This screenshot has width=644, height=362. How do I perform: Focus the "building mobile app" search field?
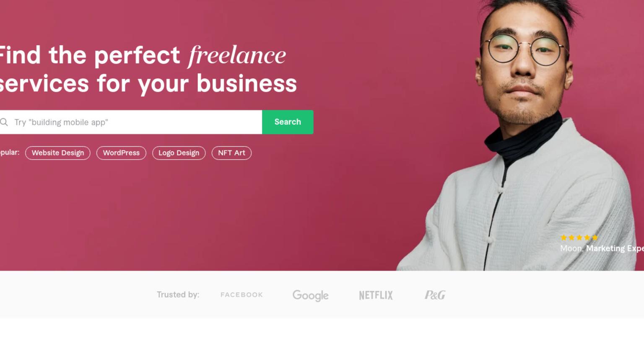[131, 122]
